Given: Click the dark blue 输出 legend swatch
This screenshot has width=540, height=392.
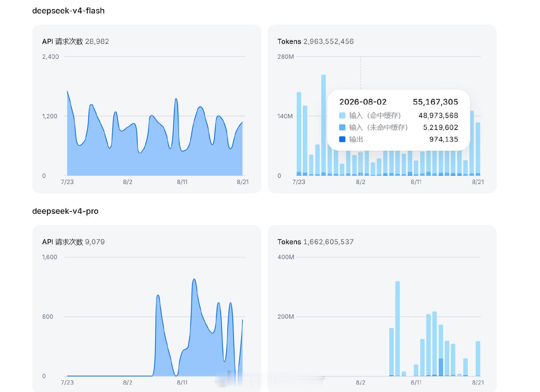Looking at the screenshot, I should (x=342, y=139).
